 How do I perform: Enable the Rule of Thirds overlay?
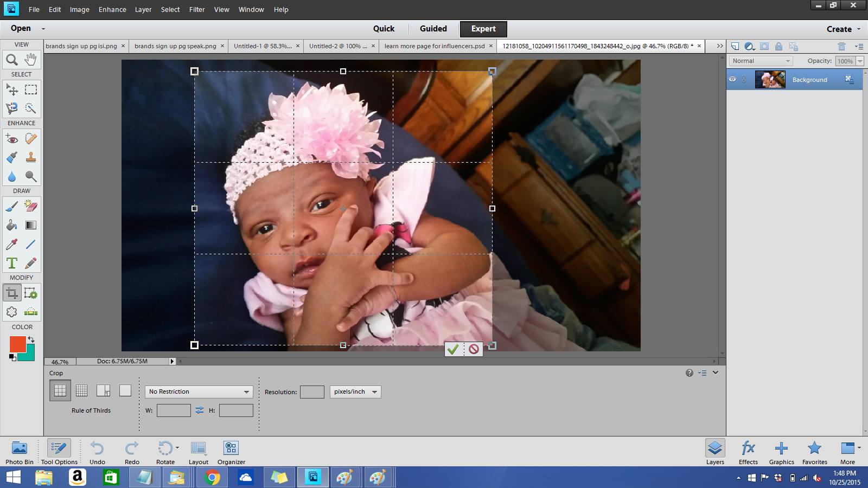click(x=60, y=390)
